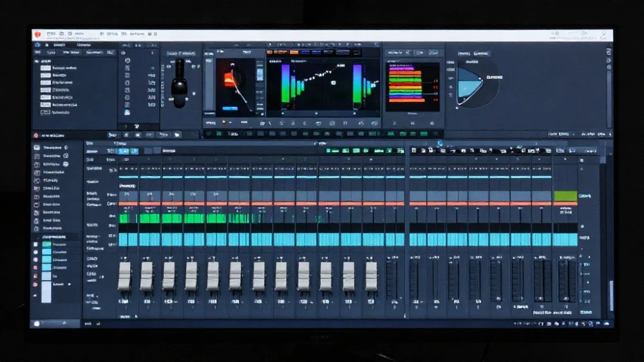Click light-blue icon ending the narrow icon column
644x362 pixels.
click(x=128, y=113)
